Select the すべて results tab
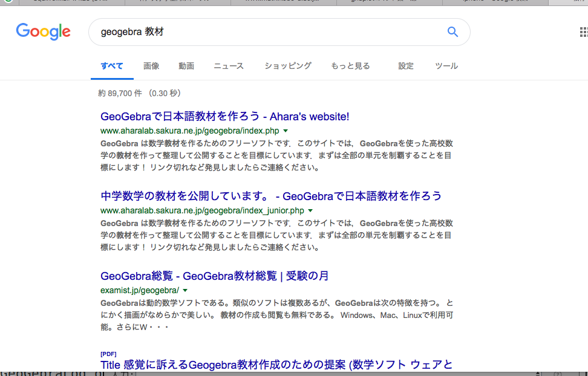 click(x=112, y=66)
